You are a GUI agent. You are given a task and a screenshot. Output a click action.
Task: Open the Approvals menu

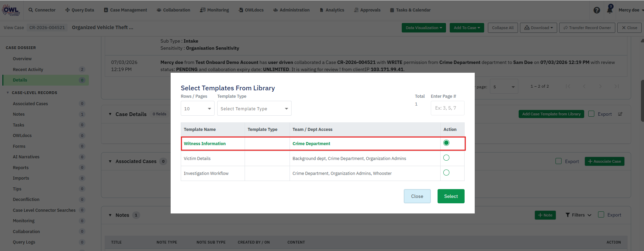367,10
